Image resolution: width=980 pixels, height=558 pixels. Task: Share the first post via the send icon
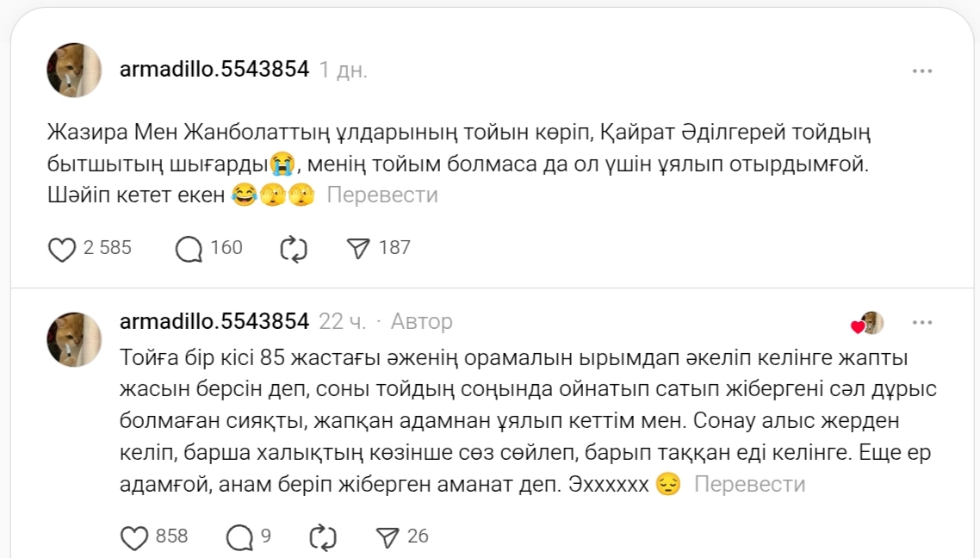(357, 249)
